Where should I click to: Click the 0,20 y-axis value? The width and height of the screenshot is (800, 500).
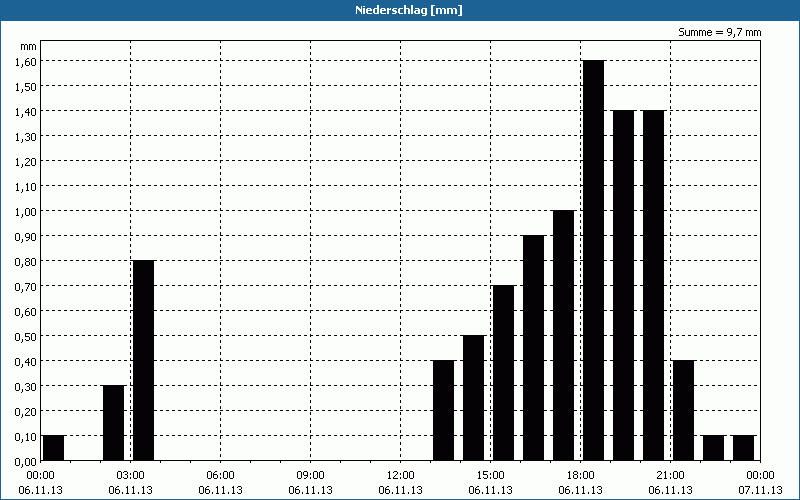pyautogui.click(x=26, y=411)
